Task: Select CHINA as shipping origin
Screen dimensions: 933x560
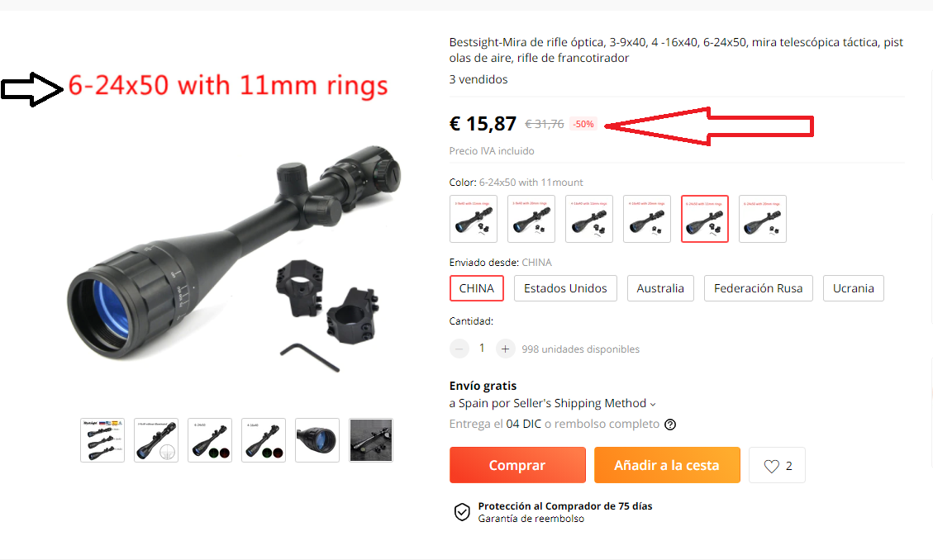Action: click(x=477, y=288)
